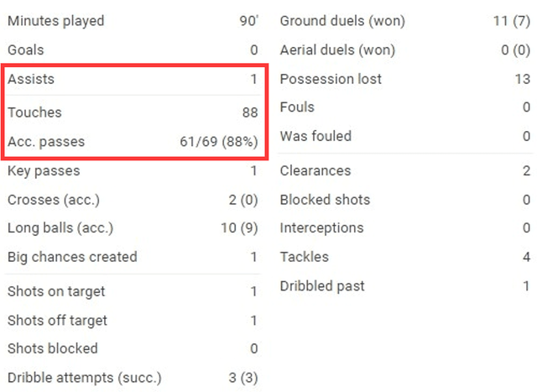Screen dimensions: 537x392
Task: Select the Minutes played stat row
Action: (x=133, y=21)
